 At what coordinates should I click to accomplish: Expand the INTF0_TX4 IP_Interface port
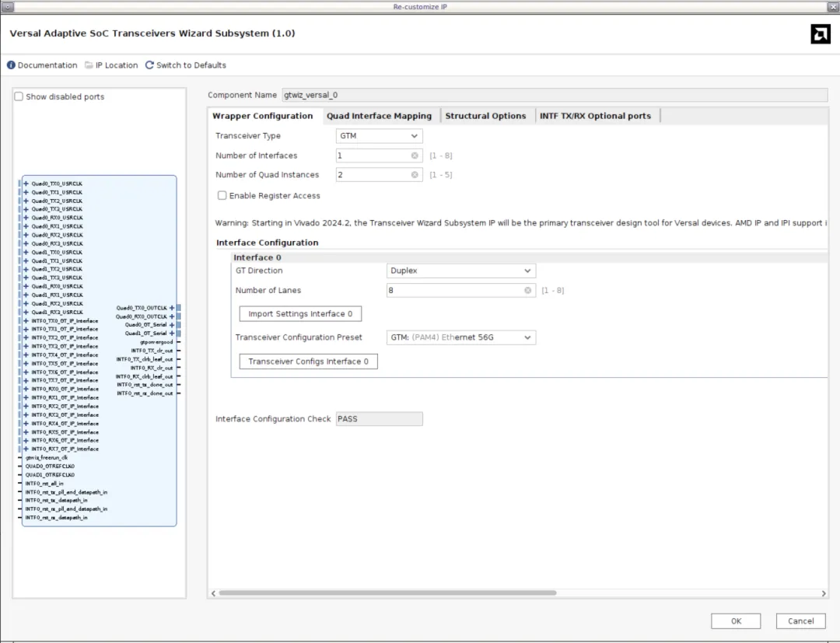[x=26, y=355]
